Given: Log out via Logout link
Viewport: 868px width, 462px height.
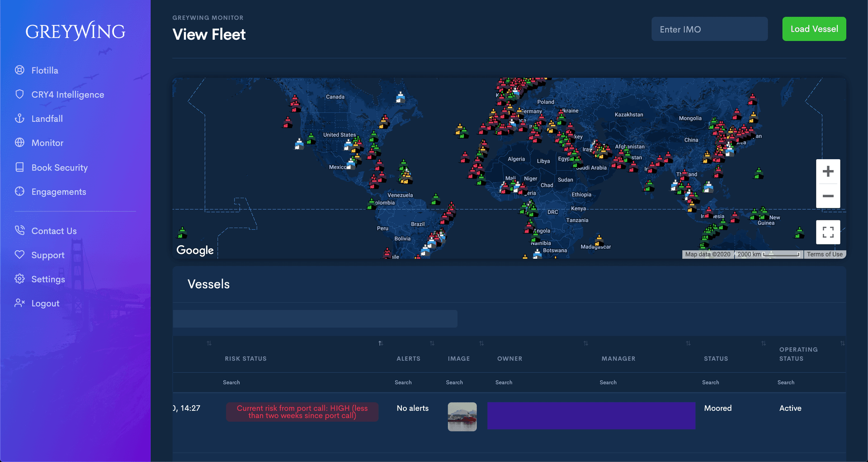Looking at the screenshot, I should coord(46,304).
